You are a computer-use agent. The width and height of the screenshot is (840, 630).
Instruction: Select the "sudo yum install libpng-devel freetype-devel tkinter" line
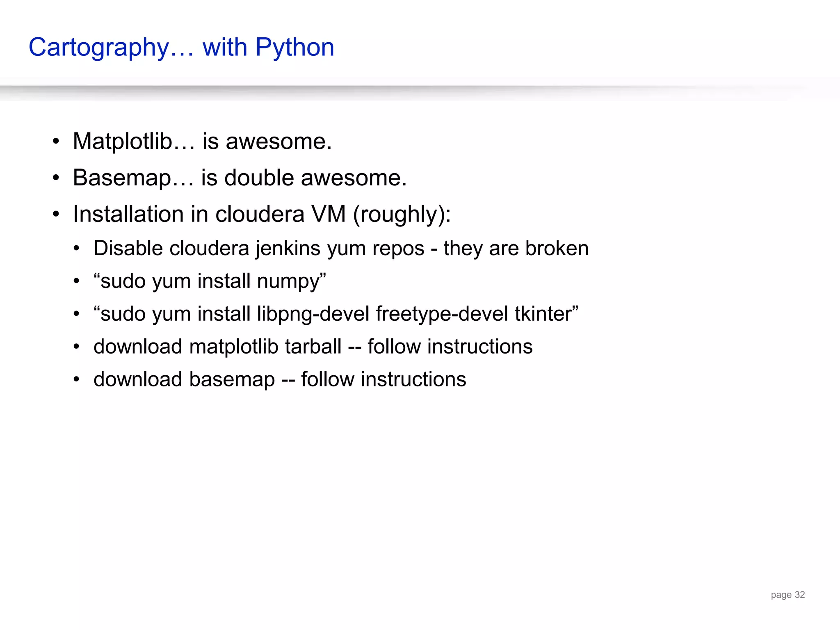click(x=336, y=315)
